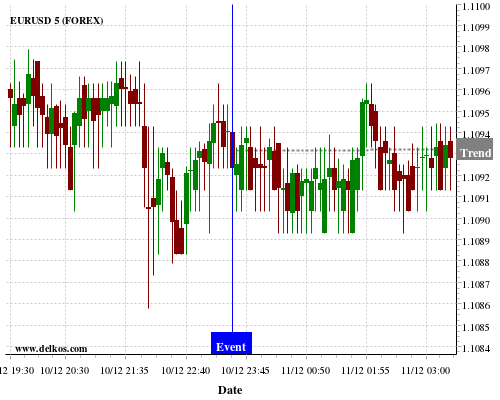500x400 pixels.
Task: Click the blue Event label box
Action: coord(231,343)
